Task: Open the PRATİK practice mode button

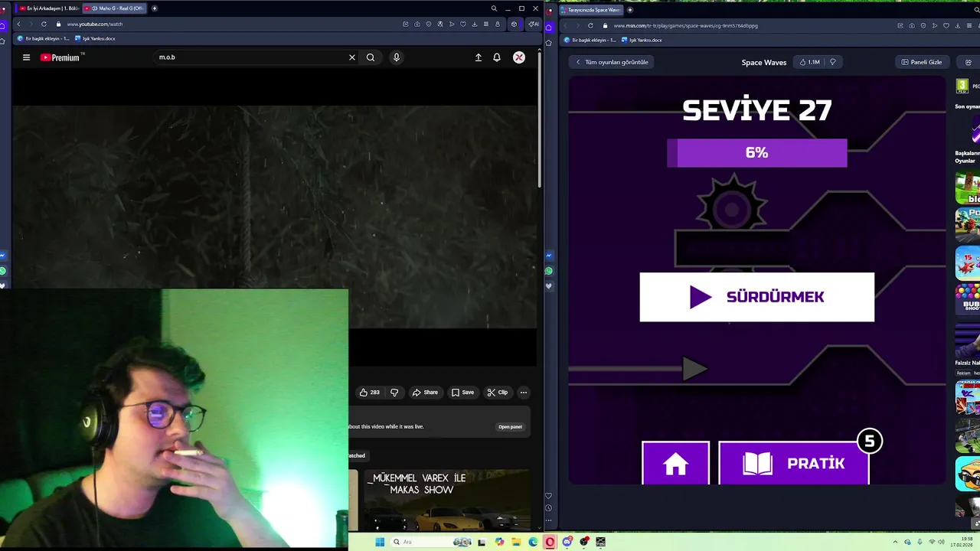Action: pos(794,463)
